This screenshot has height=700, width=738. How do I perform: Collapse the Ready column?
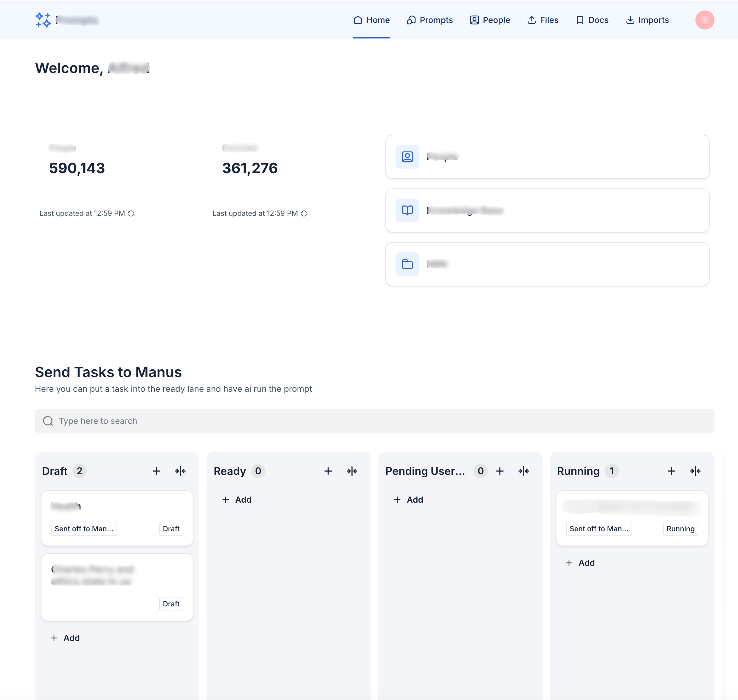[352, 471]
